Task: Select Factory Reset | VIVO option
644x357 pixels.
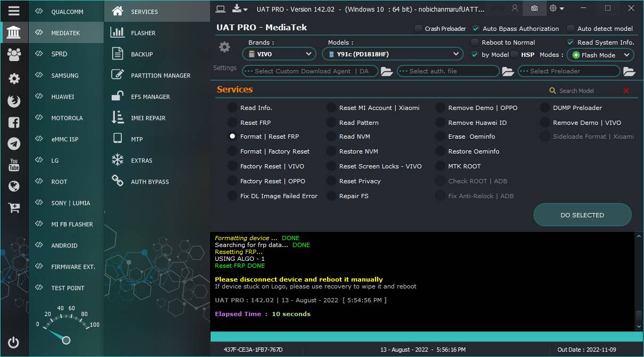Action: coord(232,166)
